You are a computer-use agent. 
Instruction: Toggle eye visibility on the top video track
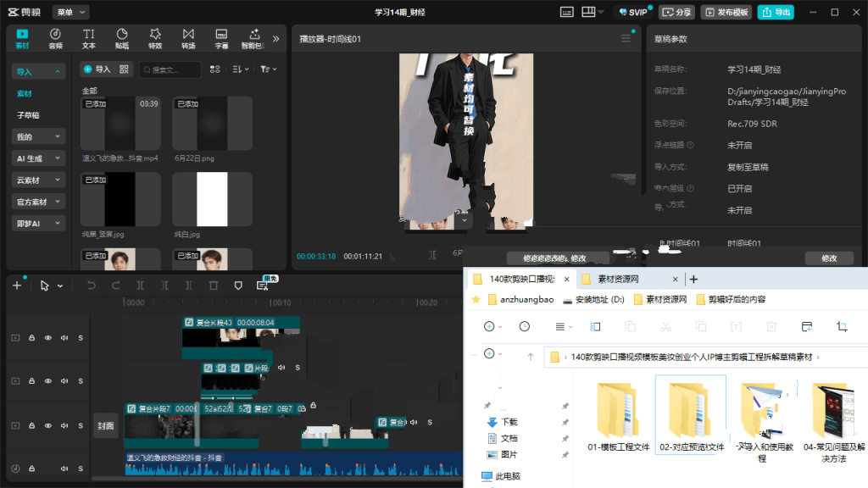click(48, 337)
